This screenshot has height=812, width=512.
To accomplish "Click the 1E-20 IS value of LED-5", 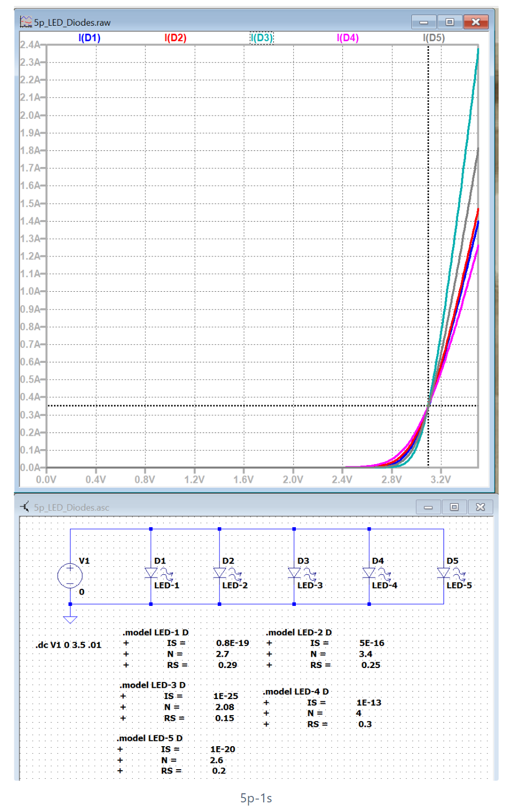I will [x=223, y=749].
